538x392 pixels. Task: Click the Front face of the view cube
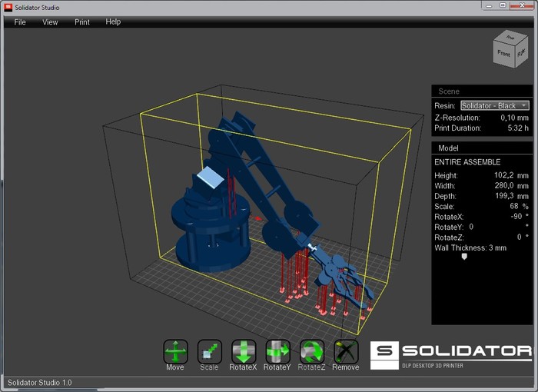coord(503,53)
